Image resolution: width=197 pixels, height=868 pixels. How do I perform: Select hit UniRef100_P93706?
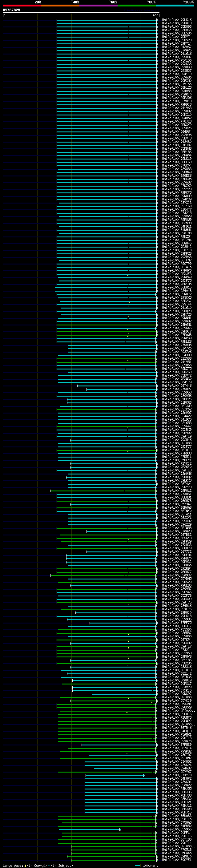coord(176,352)
